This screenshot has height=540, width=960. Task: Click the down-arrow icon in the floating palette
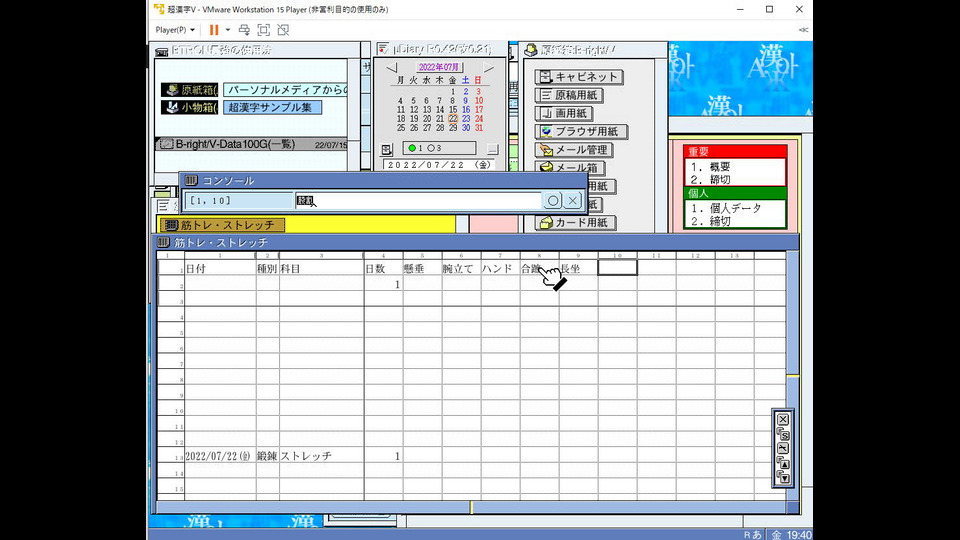click(782, 477)
